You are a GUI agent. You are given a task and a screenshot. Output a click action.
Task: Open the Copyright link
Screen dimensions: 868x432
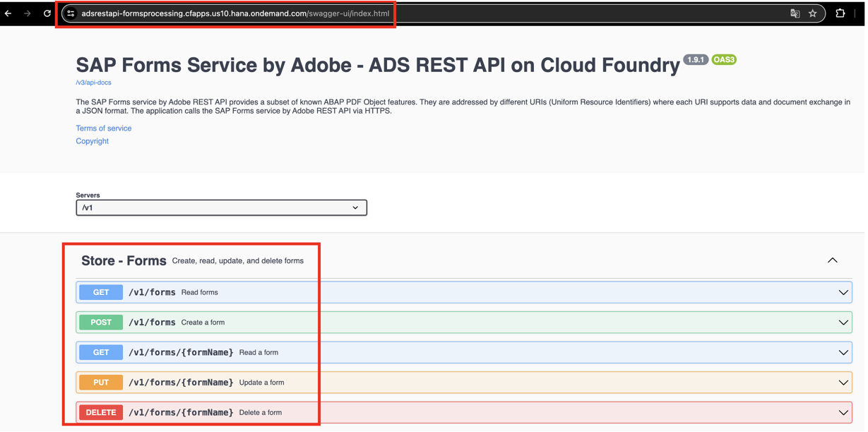(x=92, y=141)
